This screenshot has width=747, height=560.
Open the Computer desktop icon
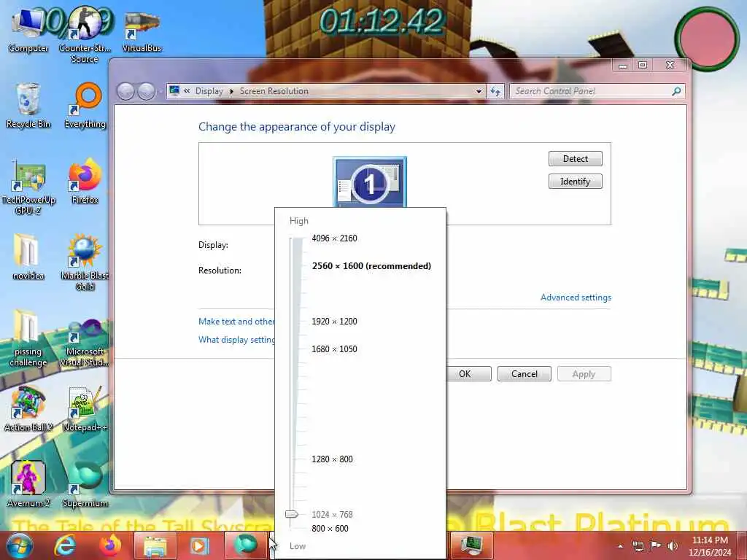(x=28, y=30)
